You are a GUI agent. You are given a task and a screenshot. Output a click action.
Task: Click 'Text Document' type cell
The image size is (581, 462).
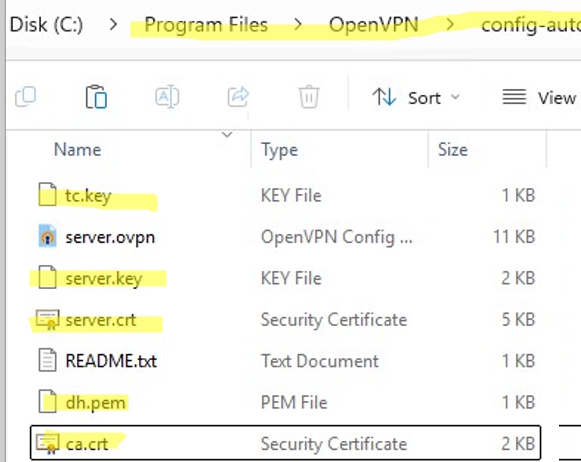(x=320, y=361)
